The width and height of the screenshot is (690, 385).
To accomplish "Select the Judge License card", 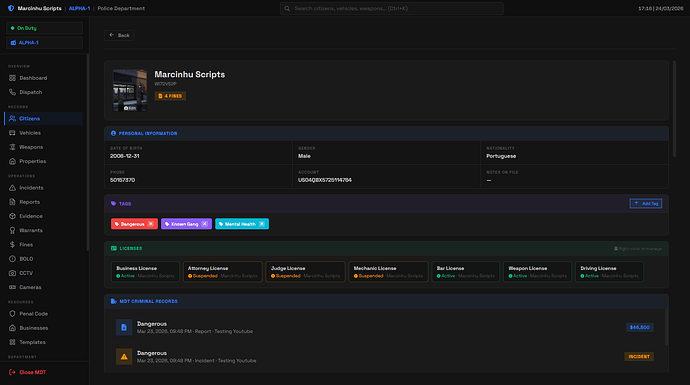I will click(305, 271).
